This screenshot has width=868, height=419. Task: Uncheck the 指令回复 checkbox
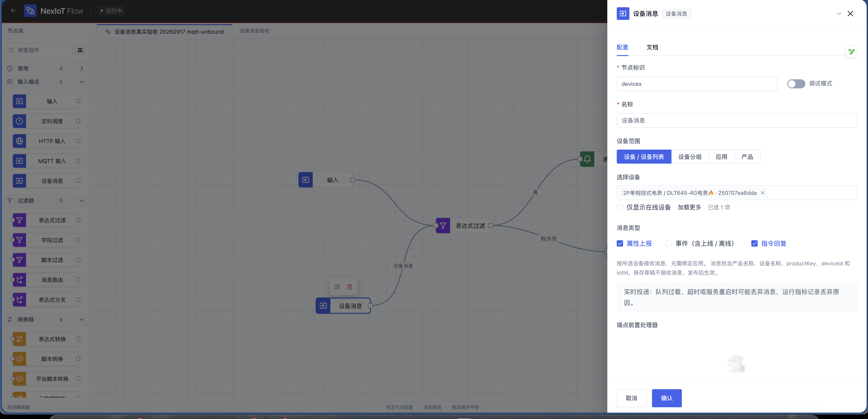(754, 243)
